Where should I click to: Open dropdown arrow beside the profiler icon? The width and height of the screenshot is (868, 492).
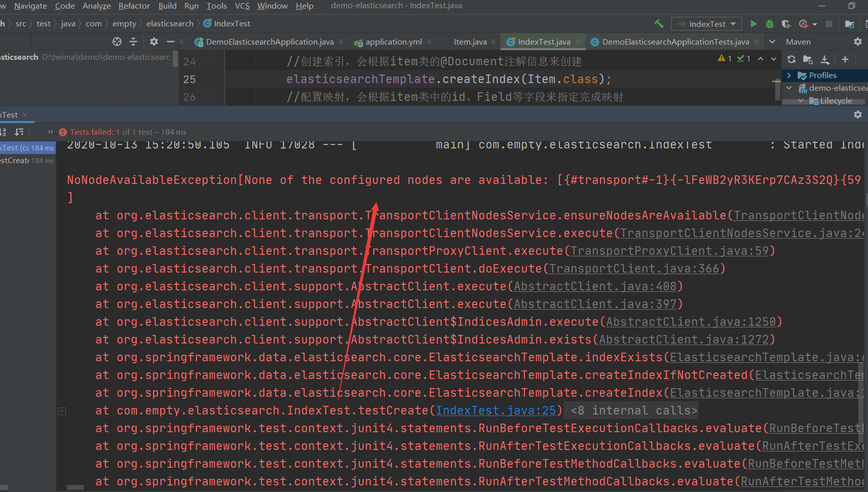[x=815, y=24]
